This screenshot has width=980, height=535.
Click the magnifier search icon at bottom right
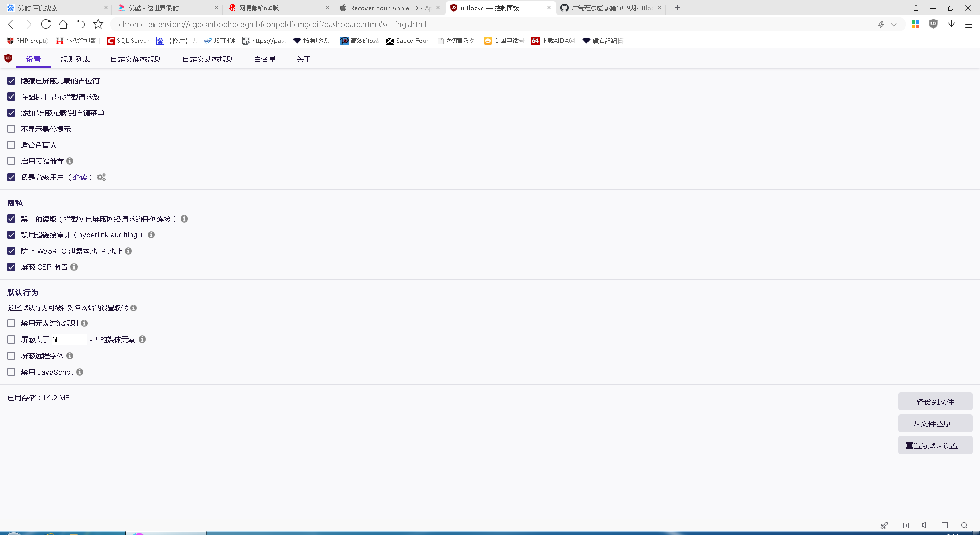click(x=964, y=525)
